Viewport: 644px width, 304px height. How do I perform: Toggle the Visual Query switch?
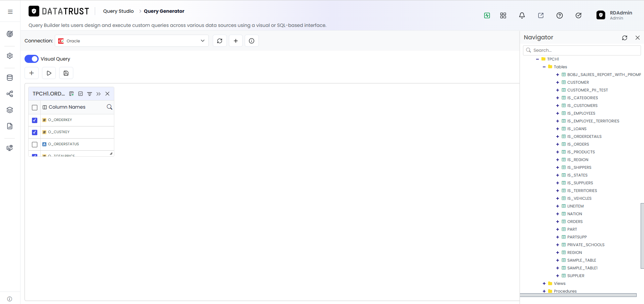[x=32, y=59]
